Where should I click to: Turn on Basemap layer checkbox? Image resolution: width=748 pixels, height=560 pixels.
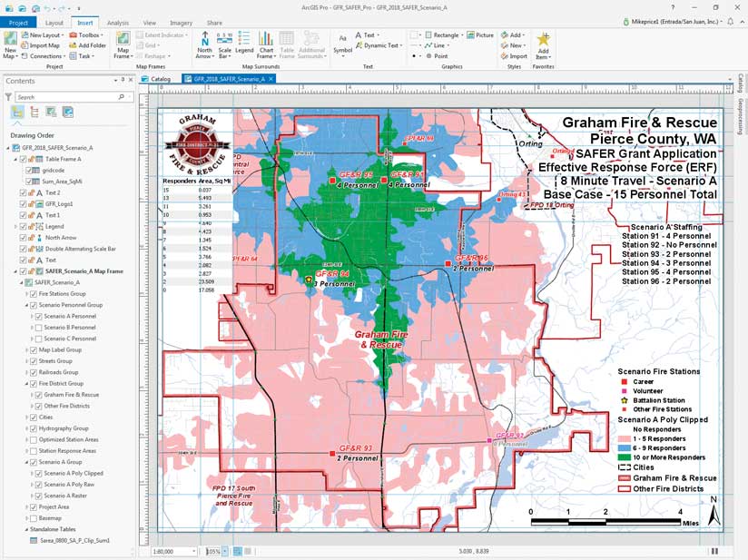[x=34, y=518]
